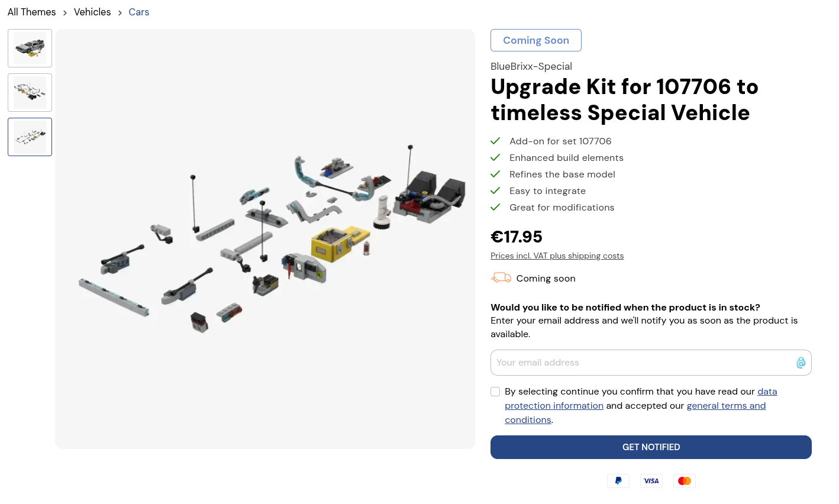Screen dimensions: 839x504
Task: Select the third product thumbnail
Action: click(30, 137)
